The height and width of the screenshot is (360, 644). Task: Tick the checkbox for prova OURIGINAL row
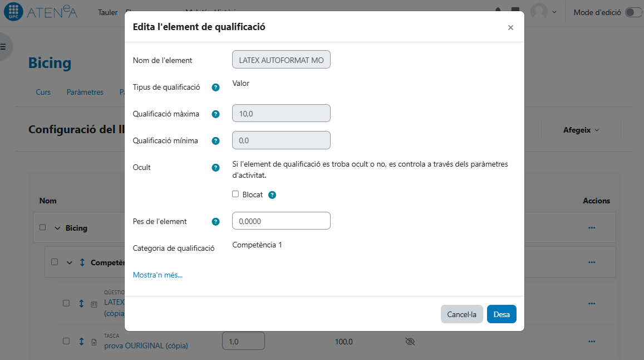pos(66,341)
